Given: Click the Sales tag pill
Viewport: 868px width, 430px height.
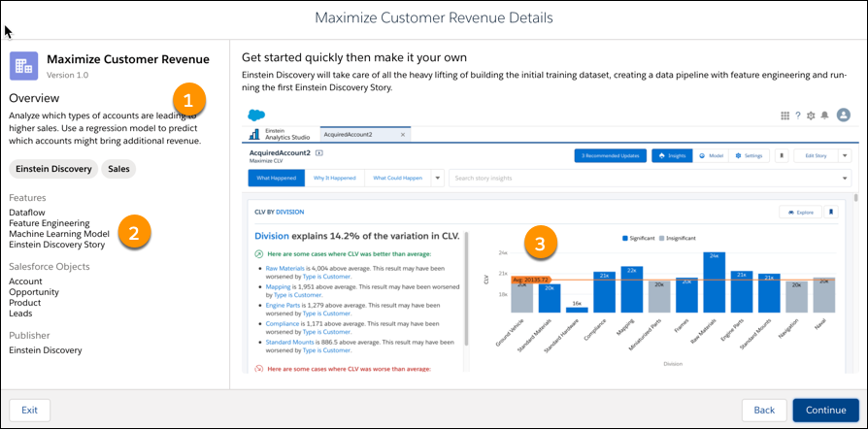Looking at the screenshot, I should [x=119, y=169].
